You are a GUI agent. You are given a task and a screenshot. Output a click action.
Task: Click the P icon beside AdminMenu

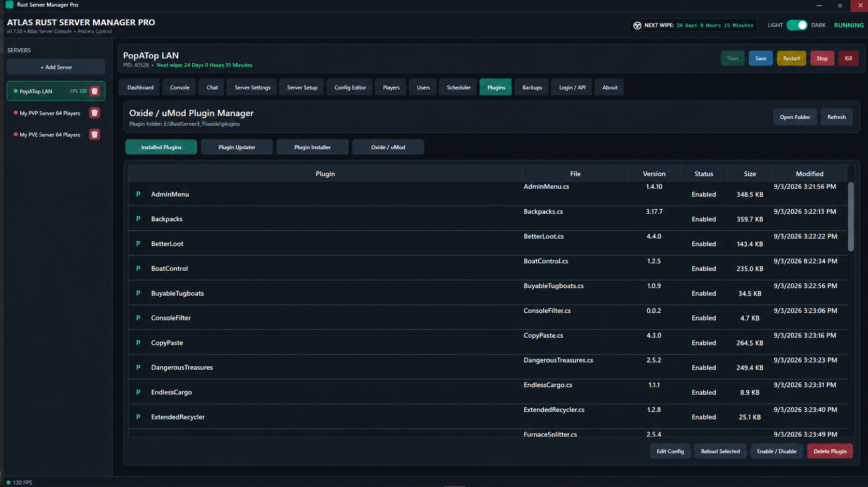coord(138,194)
